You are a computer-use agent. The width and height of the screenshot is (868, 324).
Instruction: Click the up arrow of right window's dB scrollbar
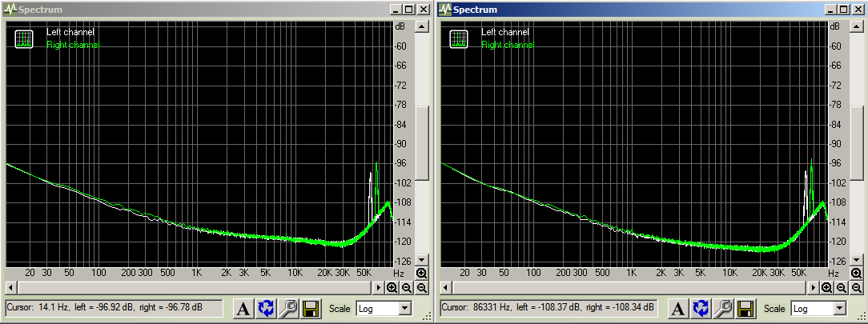pyautogui.click(x=857, y=26)
